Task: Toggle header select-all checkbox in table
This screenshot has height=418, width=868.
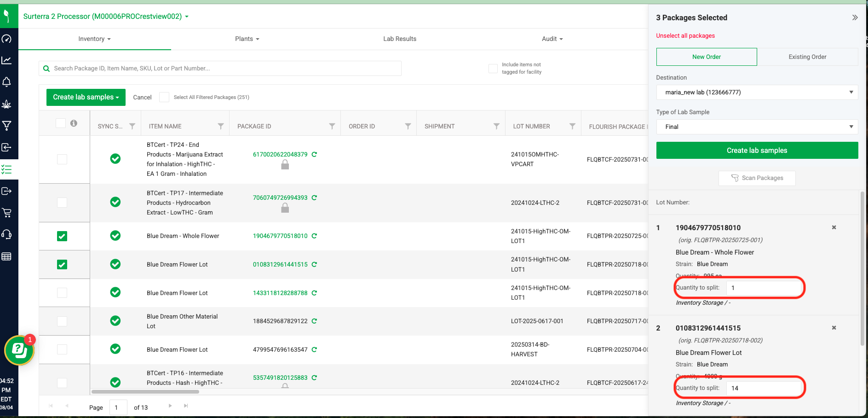Action: pos(61,123)
